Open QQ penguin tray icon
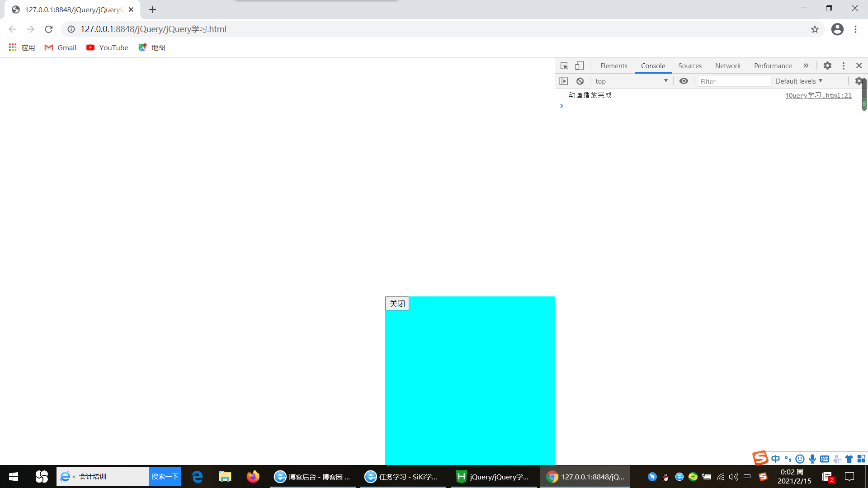868x488 pixels. pyautogui.click(x=665, y=477)
